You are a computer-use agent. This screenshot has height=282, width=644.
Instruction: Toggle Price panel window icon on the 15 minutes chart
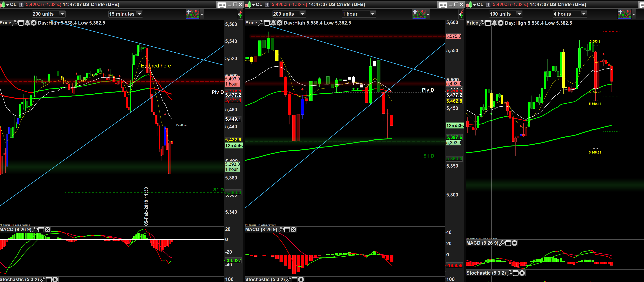click(x=21, y=23)
